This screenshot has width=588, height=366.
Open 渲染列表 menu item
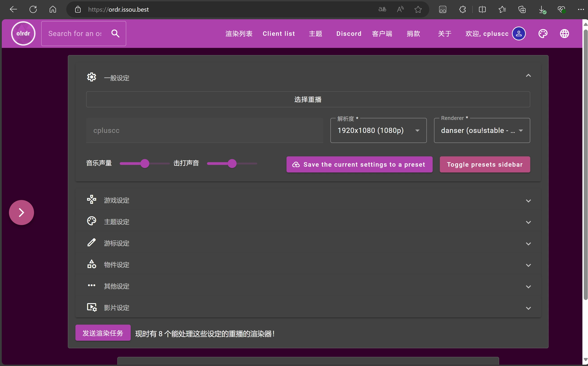239,34
